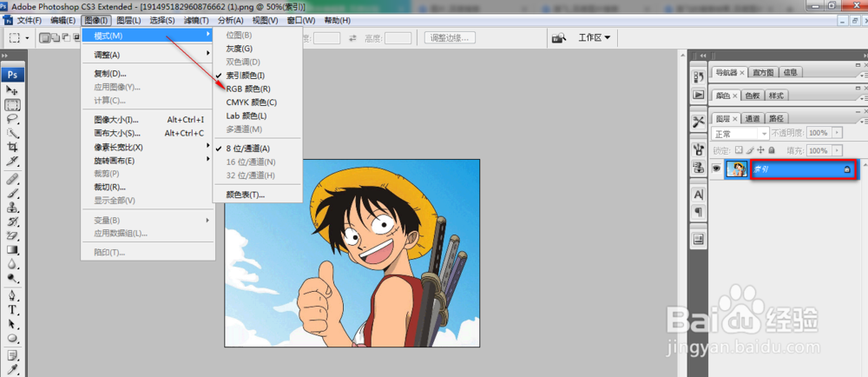Switch to the 通道 channels tab
The image size is (868, 377).
click(753, 118)
